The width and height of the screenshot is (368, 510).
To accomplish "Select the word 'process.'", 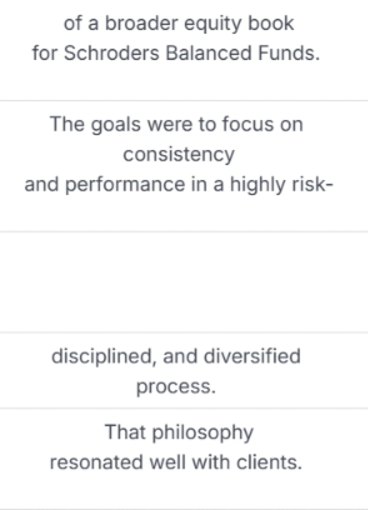I will (176, 387).
